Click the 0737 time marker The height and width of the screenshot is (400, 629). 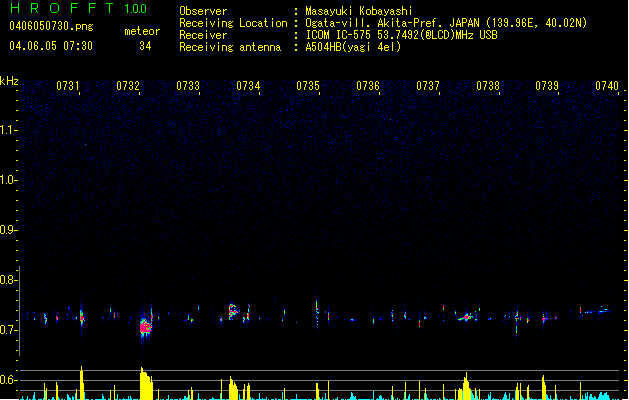428,86
